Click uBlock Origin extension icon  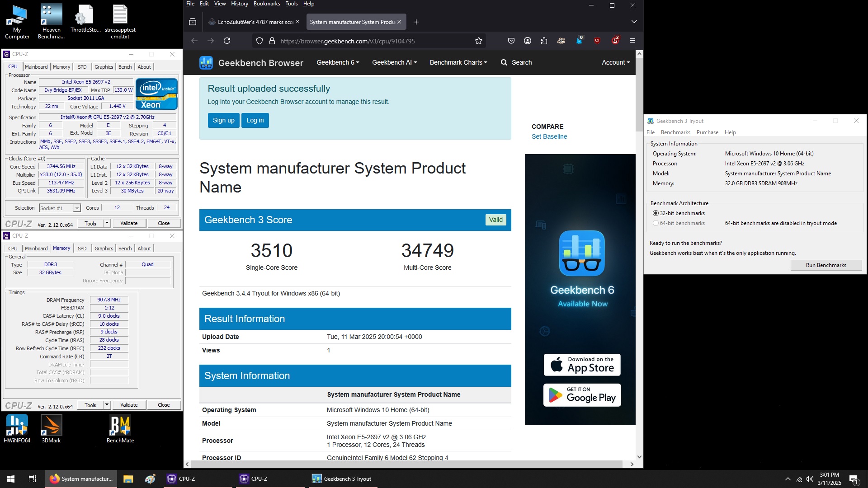point(597,41)
